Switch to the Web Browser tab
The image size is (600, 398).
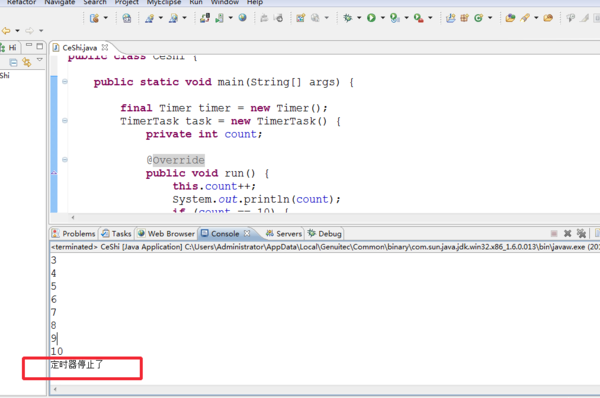pyautogui.click(x=166, y=233)
